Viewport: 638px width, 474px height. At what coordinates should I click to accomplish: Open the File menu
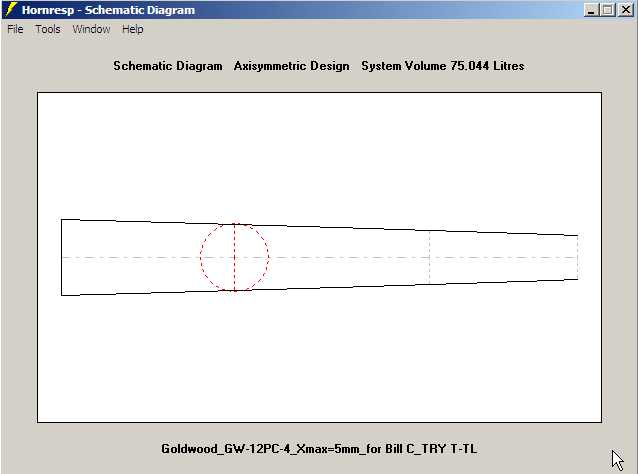pos(15,29)
